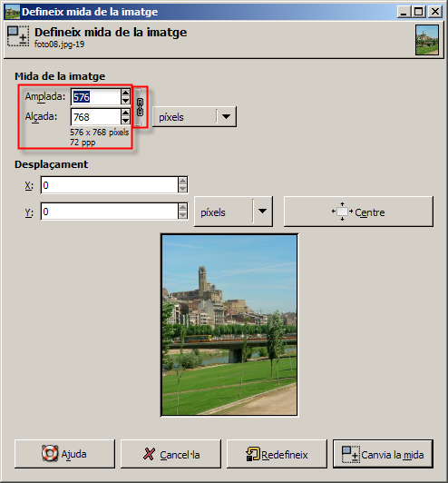Click the Amplada width input field
Screen dimensions: 448x483
96,97
